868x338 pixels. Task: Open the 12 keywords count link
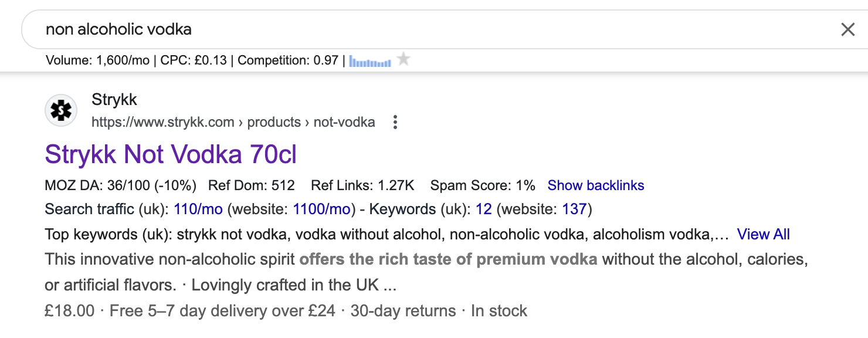tap(484, 209)
